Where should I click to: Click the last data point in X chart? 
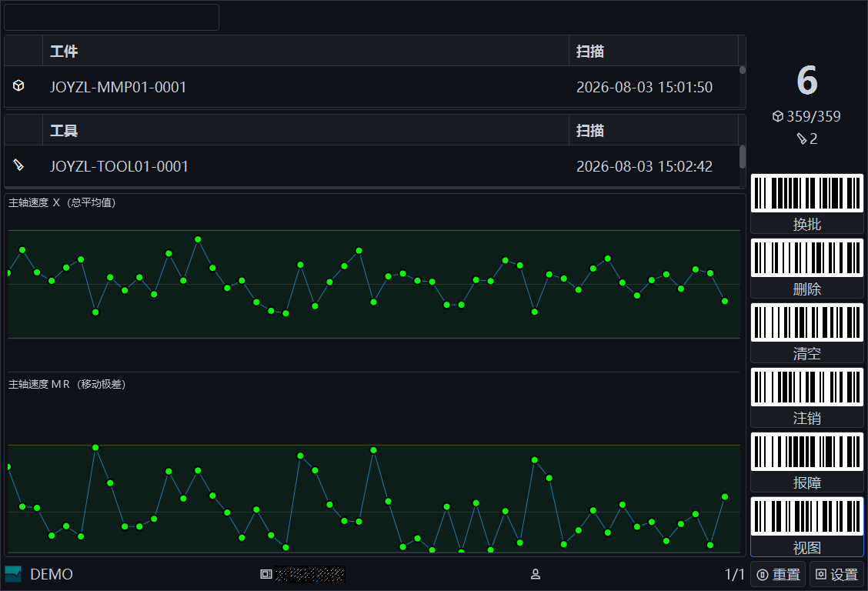(x=725, y=301)
